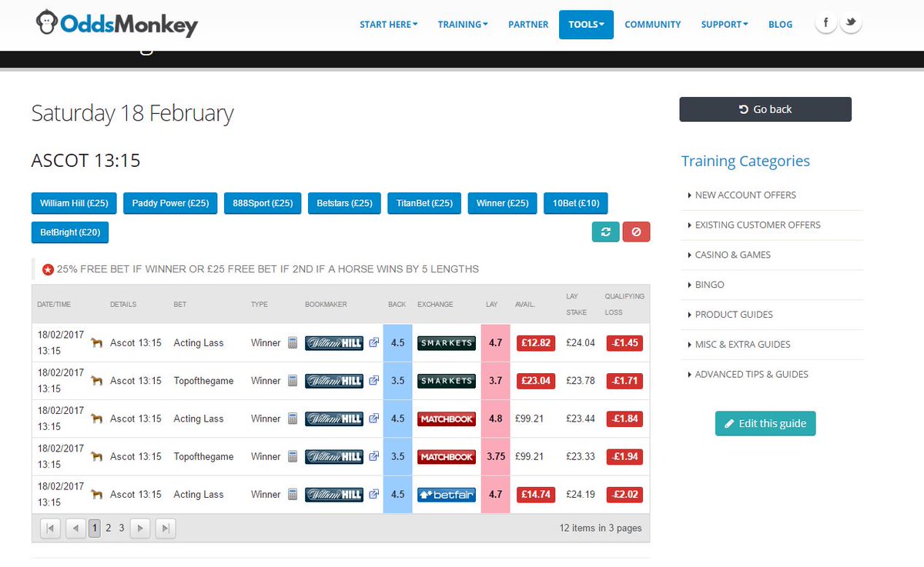
Task: Click the 4.8 lay odds cell
Action: point(496,419)
